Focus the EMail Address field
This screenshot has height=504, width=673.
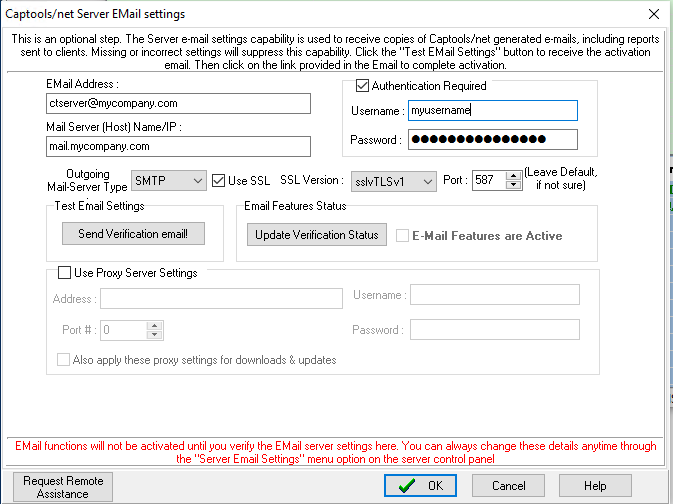pyautogui.click(x=179, y=103)
